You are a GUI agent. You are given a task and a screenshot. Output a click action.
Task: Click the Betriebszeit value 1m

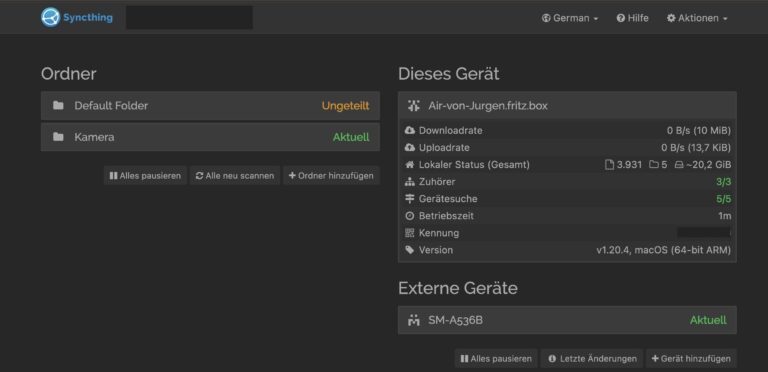pyautogui.click(x=725, y=216)
